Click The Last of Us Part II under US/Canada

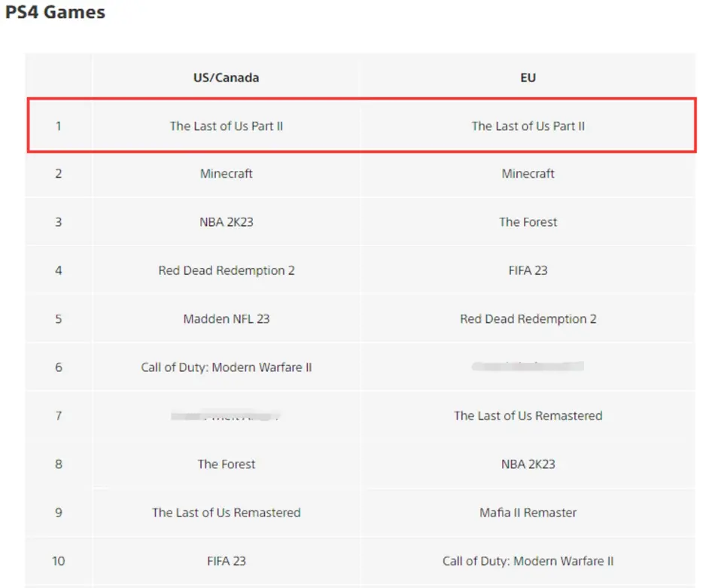[226, 126]
